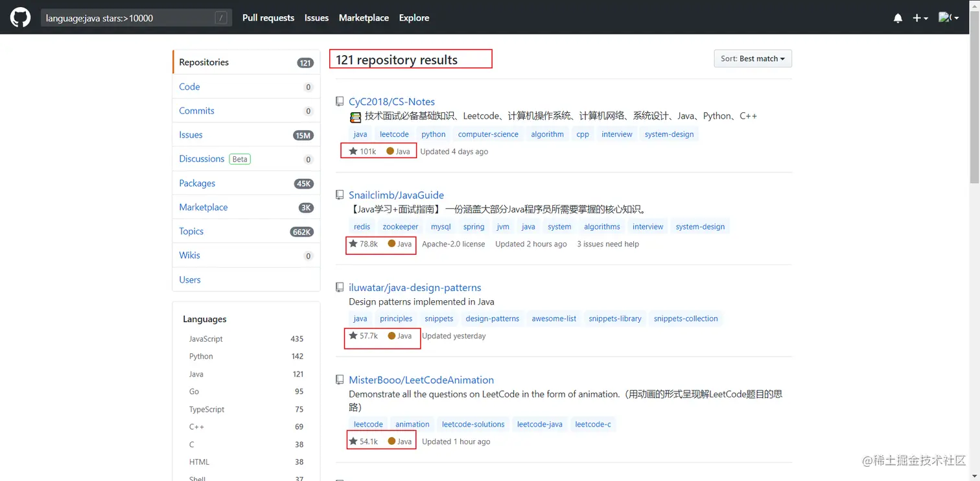
Task: Click the animation topic tag
Action: 412,425
